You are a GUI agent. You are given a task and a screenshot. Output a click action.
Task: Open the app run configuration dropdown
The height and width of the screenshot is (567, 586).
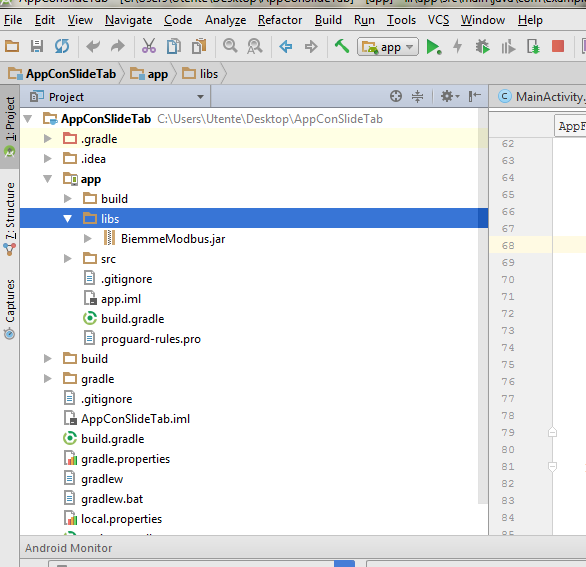388,47
